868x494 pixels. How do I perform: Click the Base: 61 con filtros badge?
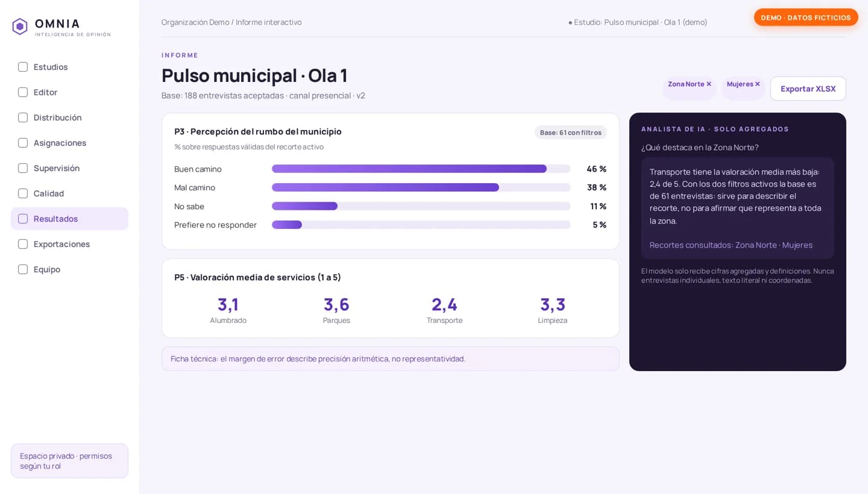(x=570, y=133)
